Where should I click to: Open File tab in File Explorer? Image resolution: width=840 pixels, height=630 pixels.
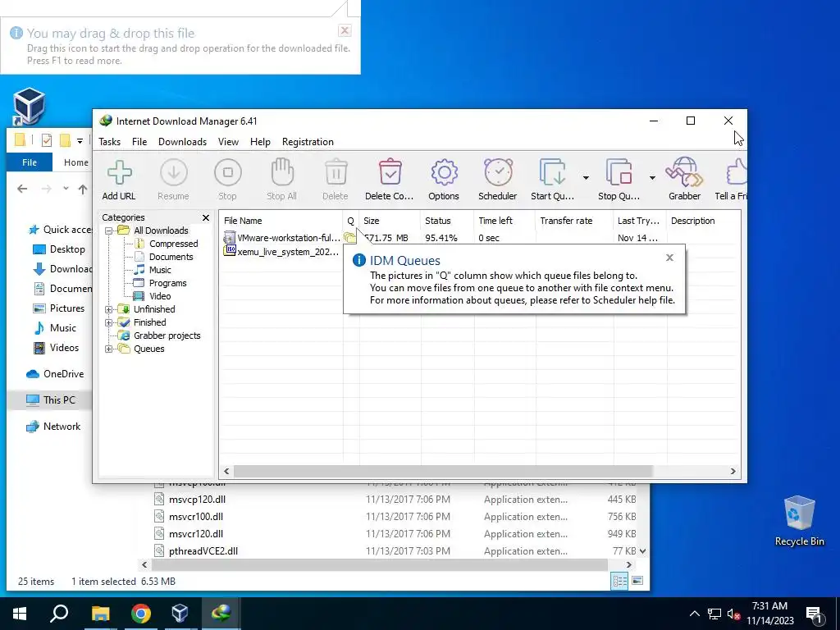pyautogui.click(x=30, y=162)
